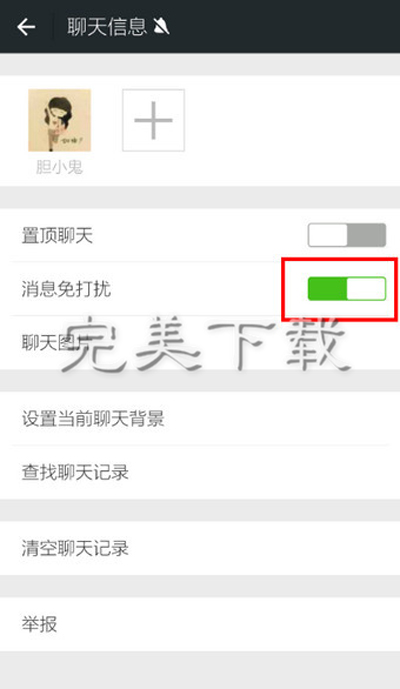
Task: Click the 消息免打扰 label text
Action: [66, 289]
